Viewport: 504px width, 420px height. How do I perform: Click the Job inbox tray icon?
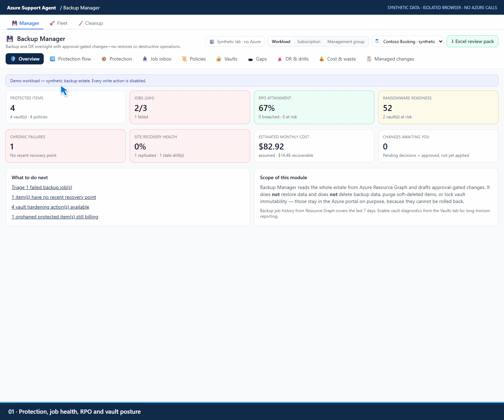(x=145, y=59)
